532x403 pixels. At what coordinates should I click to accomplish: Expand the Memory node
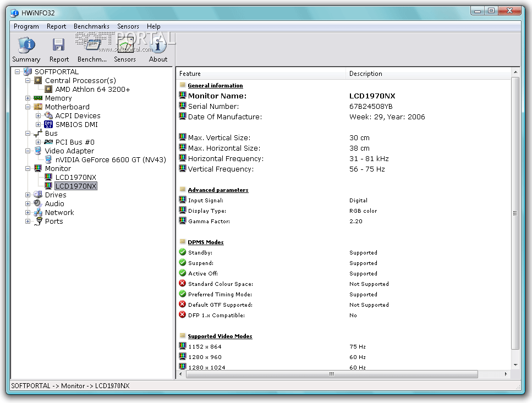coord(28,98)
